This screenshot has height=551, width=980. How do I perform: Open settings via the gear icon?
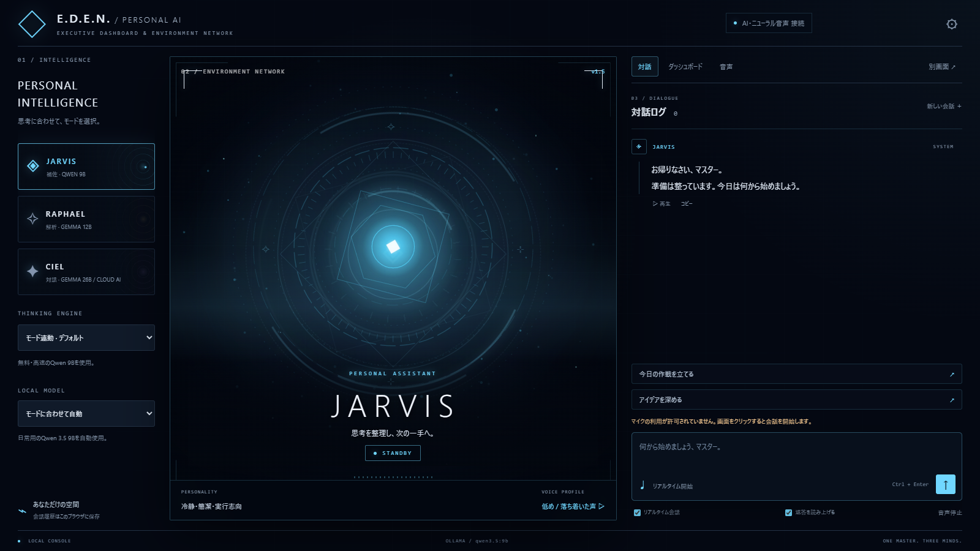pos(951,24)
